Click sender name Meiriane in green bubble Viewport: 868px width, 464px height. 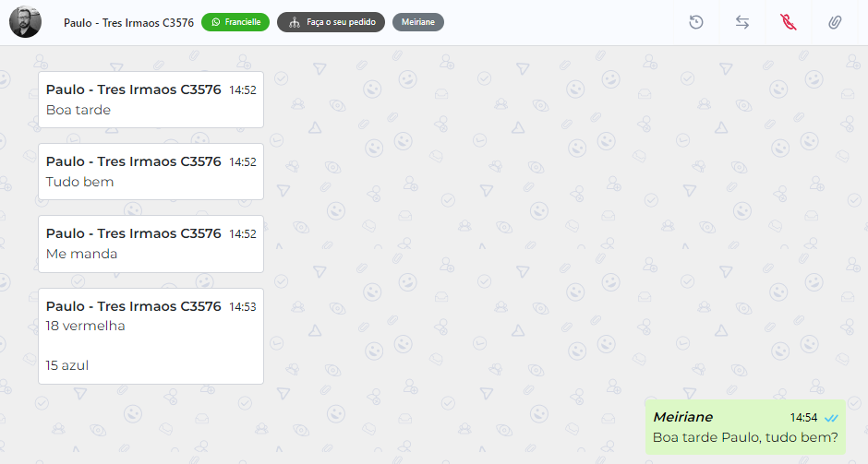[x=682, y=417]
